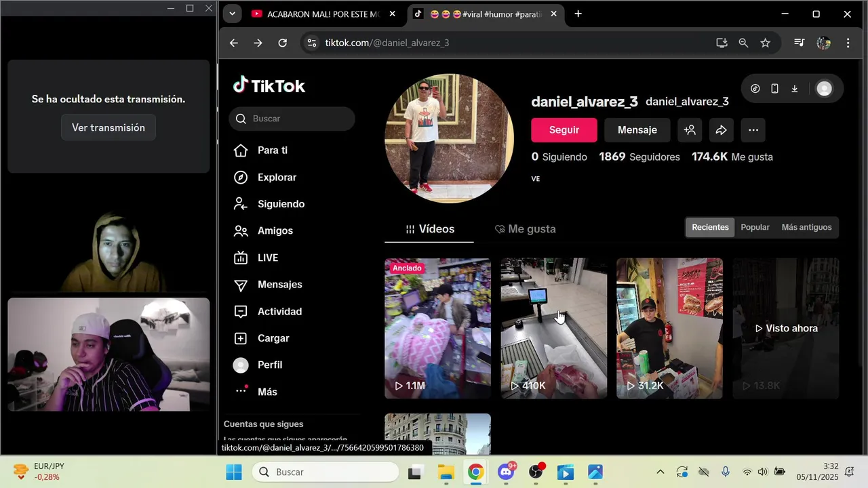
Task: Click the daniel_alvarez_3 profile picture
Action: (449, 138)
